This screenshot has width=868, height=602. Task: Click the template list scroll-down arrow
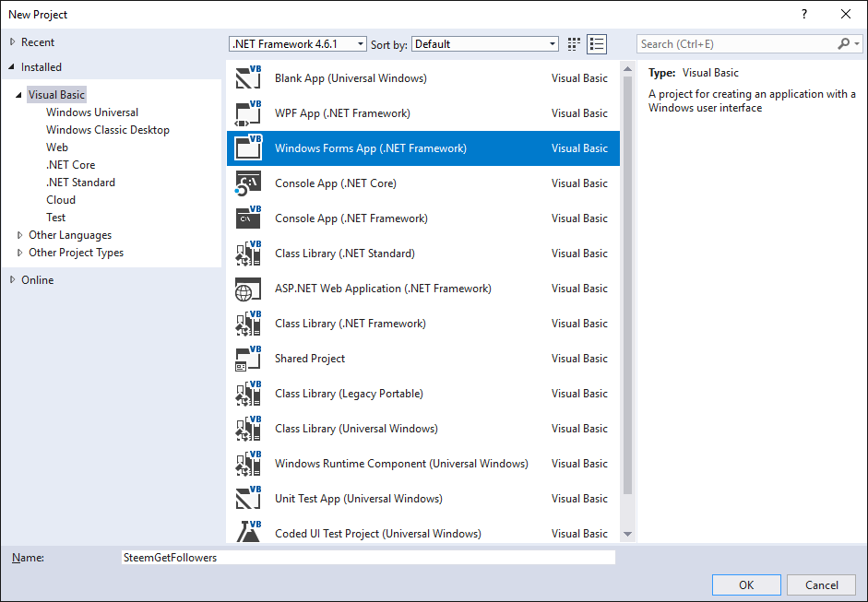tap(627, 534)
